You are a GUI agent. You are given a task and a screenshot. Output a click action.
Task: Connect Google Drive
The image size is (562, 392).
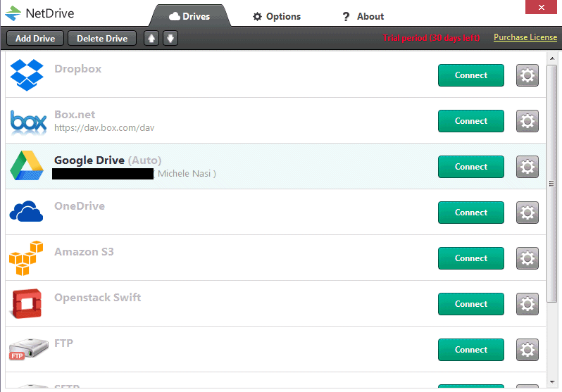tap(471, 167)
